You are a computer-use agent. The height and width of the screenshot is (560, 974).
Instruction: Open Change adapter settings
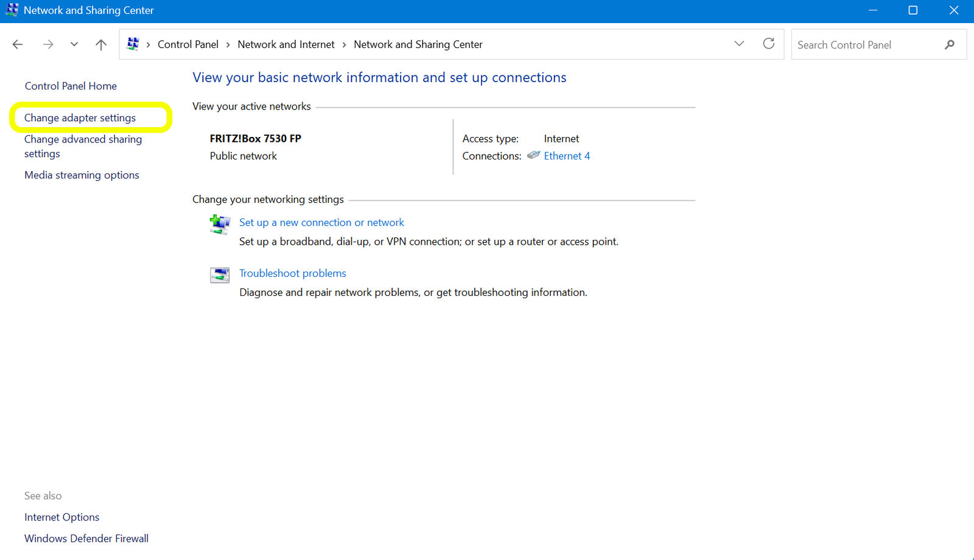pos(80,117)
